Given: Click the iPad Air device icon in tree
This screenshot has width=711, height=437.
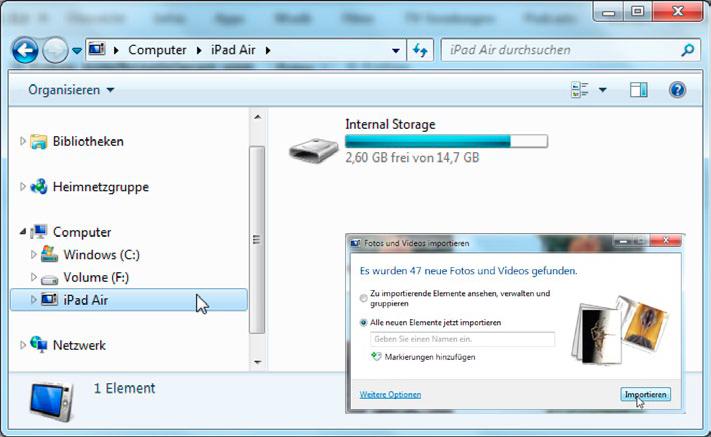Looking at the screenshot, I should tap(49, 299).
